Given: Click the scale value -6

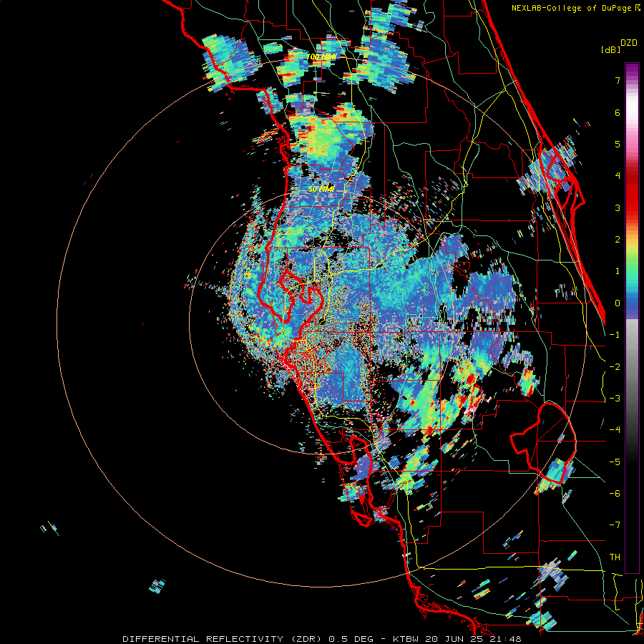Looking at the screenshot, I should (x=615, y=494).
